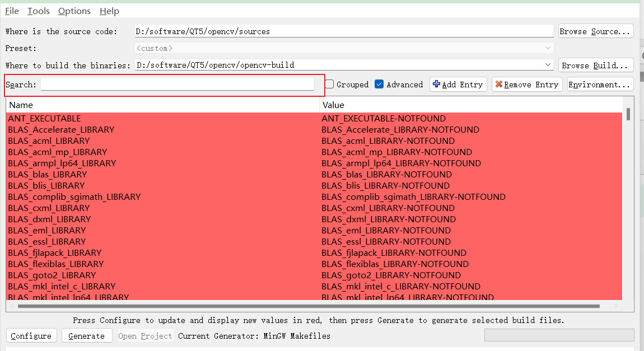Open the Environment settings button
Screen dimensions: 644x351
coord(600,85)
